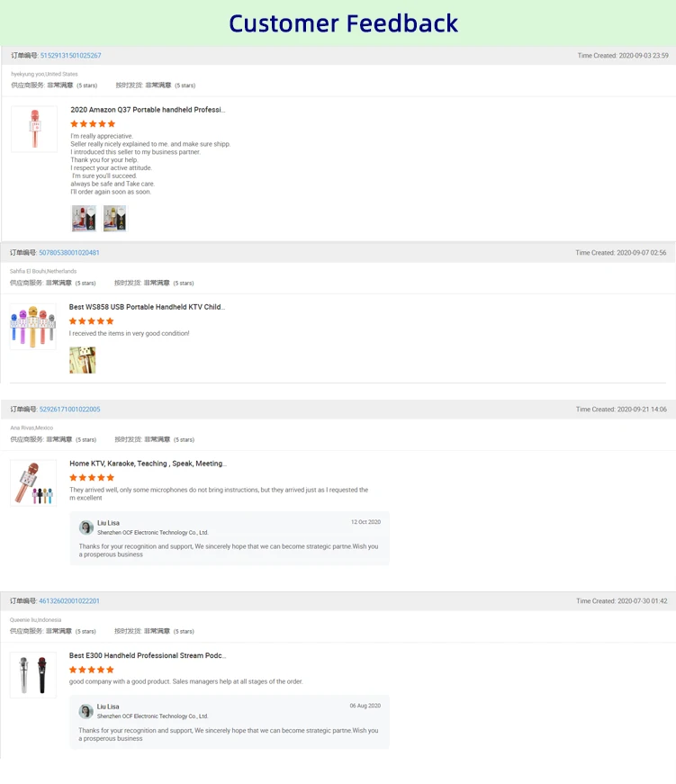Enlarge the first customer photo in the Q37 review
Screen dimensions: 676x784
[x=84, y=218]
